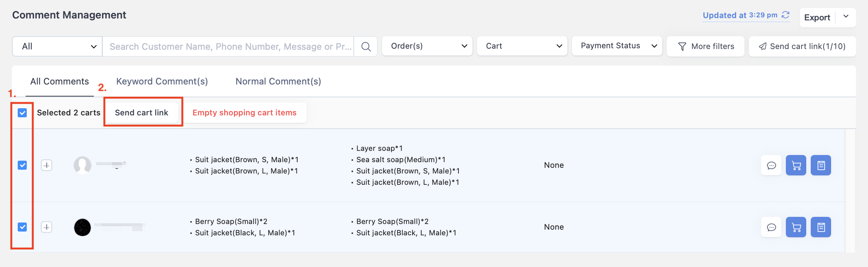Open order document icon for Berry Soap row
The height and width of the screenshot is (267, 868).
coord(821,227)
